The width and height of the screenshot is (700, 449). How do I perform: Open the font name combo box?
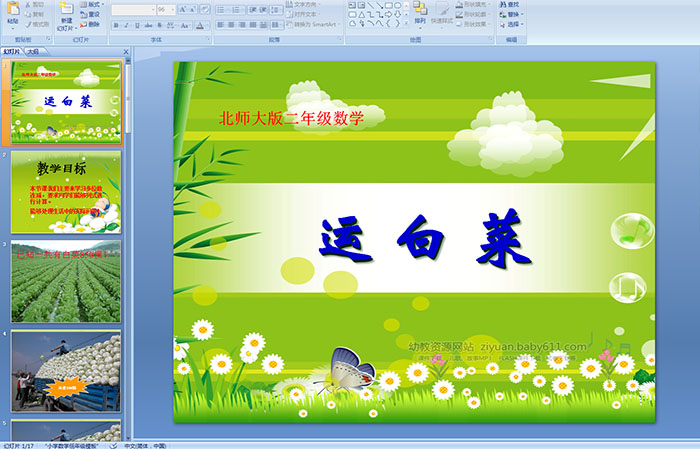(x=133, y=10)
